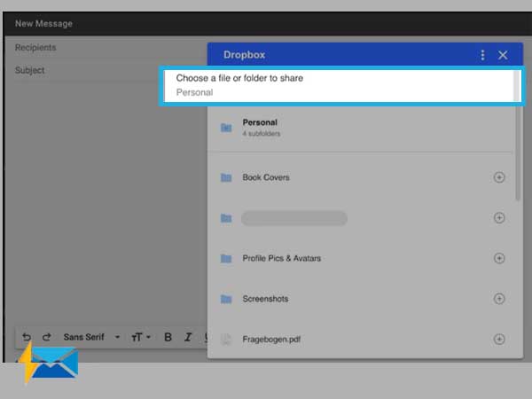The width and height of the screenshot is (532, 399).
Task: Add Screenshots folder with plus icon
Action: point(498,299)
